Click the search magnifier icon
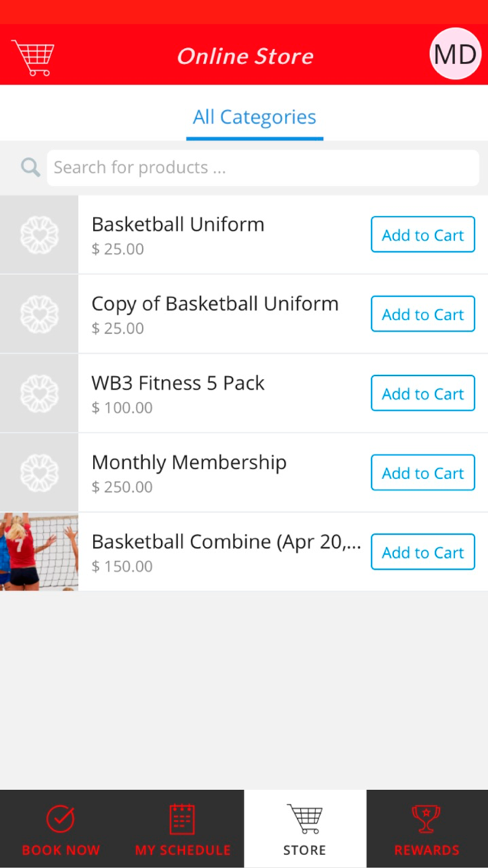488x868 pixels. [x=31, y=167]
